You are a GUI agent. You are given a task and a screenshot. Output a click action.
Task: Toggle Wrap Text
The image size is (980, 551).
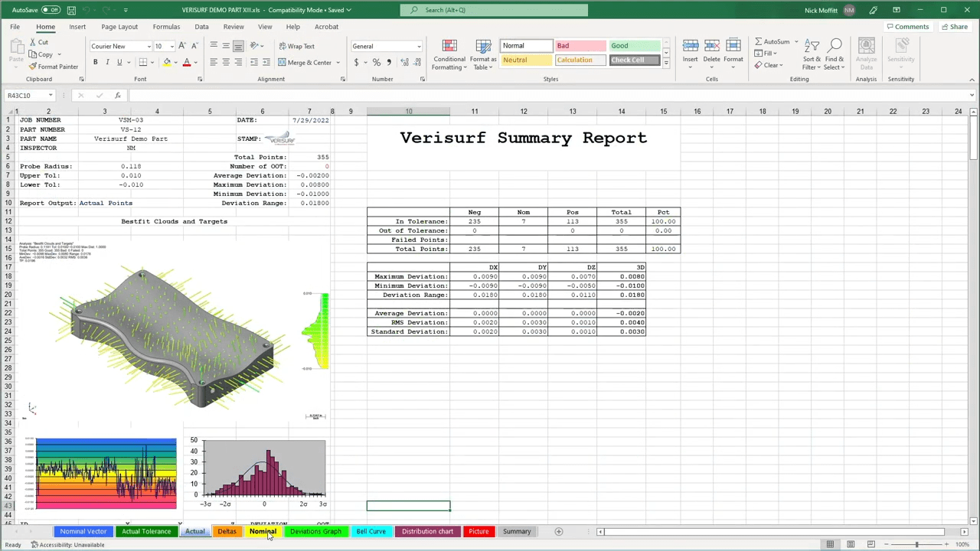click(x=296, y=46)
